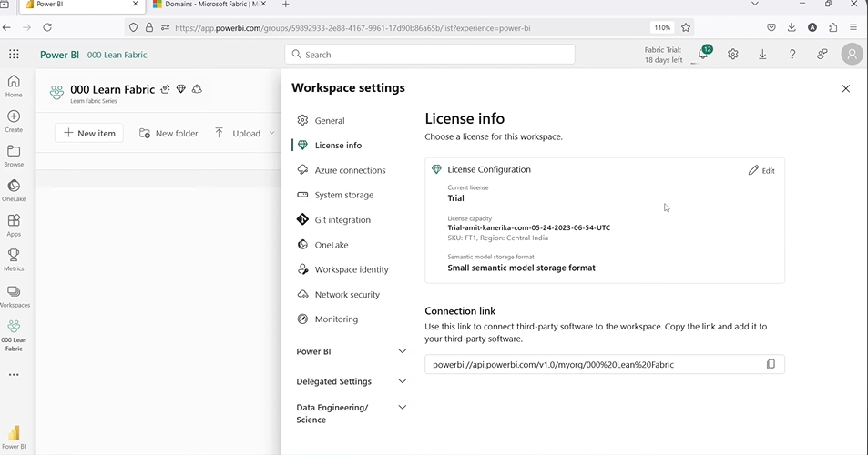Viewport: 868px width, 455px height.
Task: Open the browser extensions puzzle icon
Action: coord(833,27)
